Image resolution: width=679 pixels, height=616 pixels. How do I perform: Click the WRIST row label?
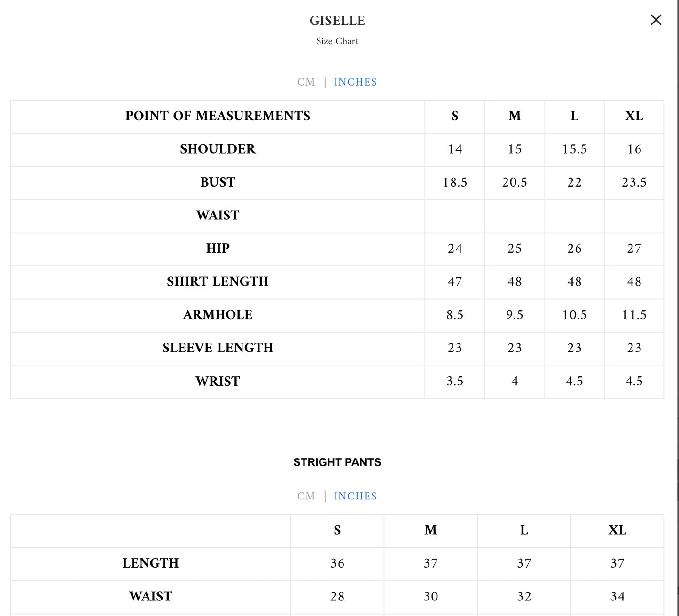218,382
